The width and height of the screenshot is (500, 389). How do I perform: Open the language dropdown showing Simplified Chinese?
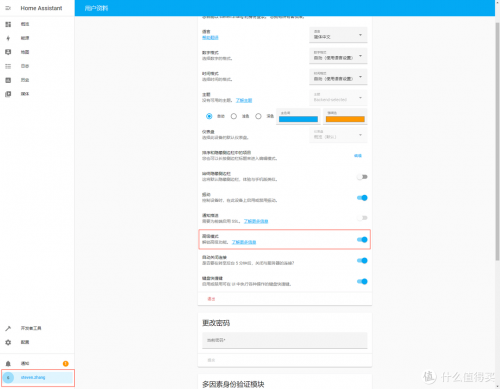[338, 35]
